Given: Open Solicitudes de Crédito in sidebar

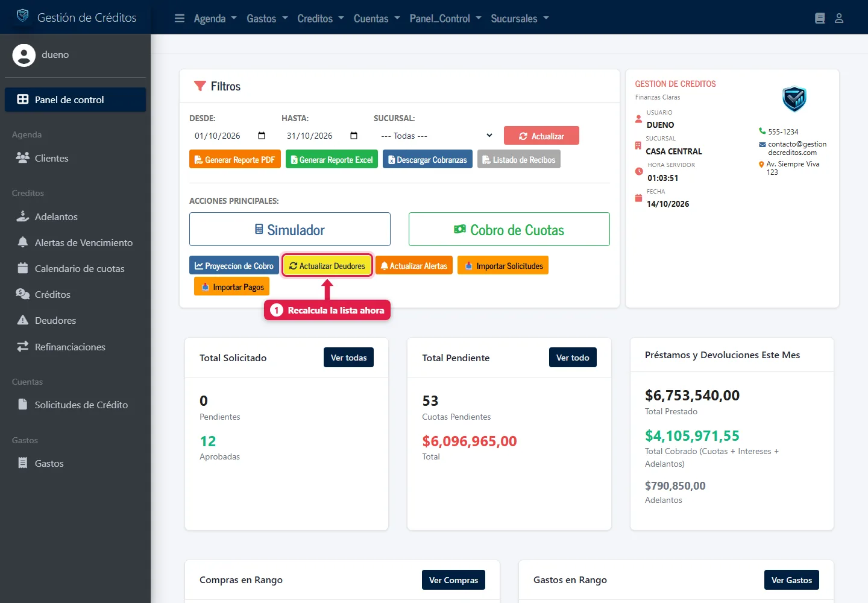Looking at the screenshot, I should (75, 405).
